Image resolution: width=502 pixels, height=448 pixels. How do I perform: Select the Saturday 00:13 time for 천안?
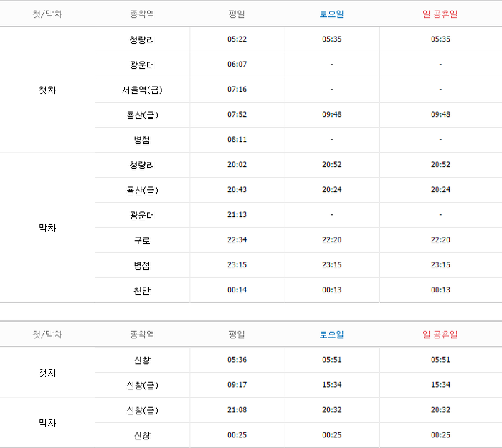point(331,290)
